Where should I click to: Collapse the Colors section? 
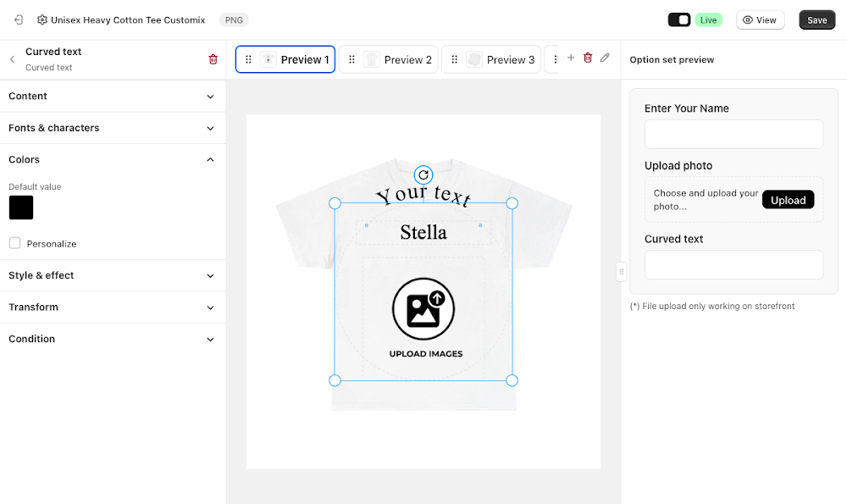click(113, 159)
